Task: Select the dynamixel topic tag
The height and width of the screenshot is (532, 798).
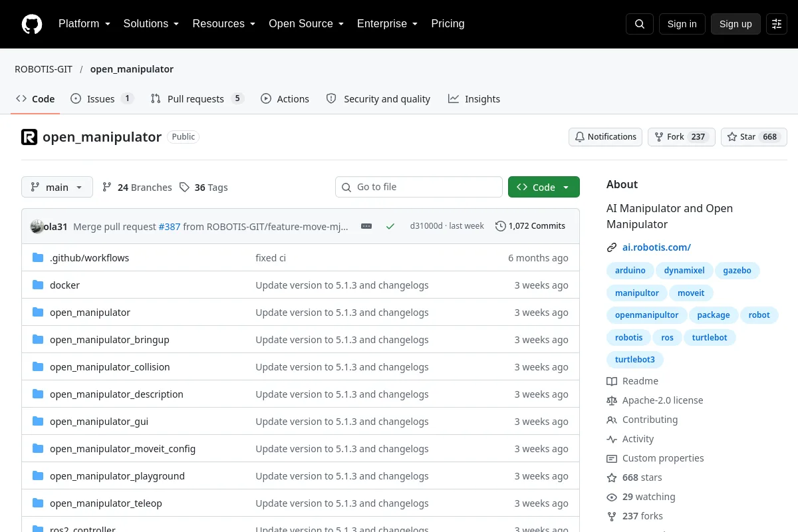Action: (x=684, y=271)
